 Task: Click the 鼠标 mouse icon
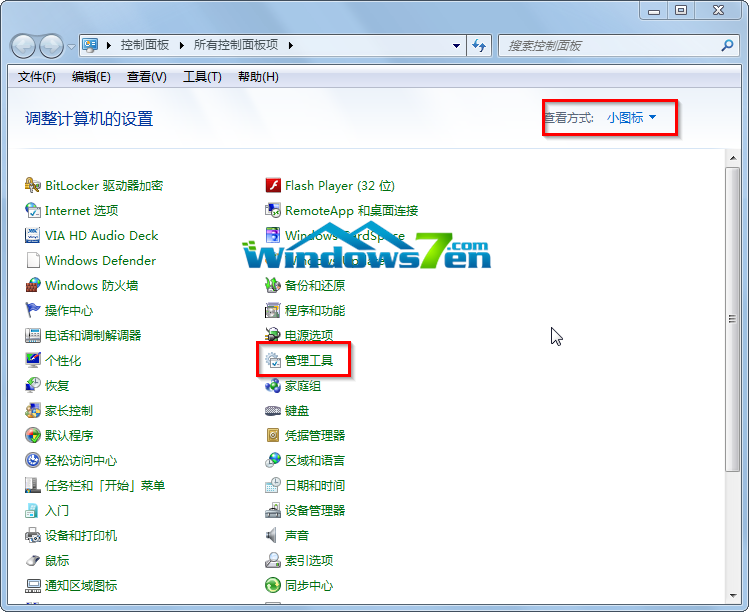tap(32, 560)
